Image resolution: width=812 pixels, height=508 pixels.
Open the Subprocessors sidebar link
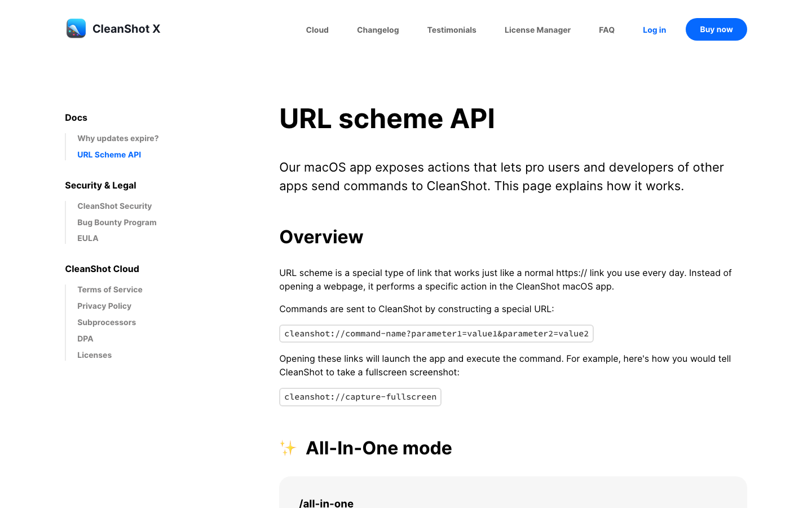(107, 322)
